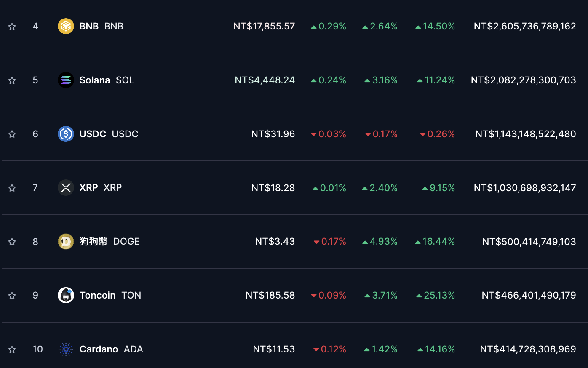The width and height of the screenshot is (588, 368).
Task: Click the USDC coin logo icon
Action: (66, 134)
